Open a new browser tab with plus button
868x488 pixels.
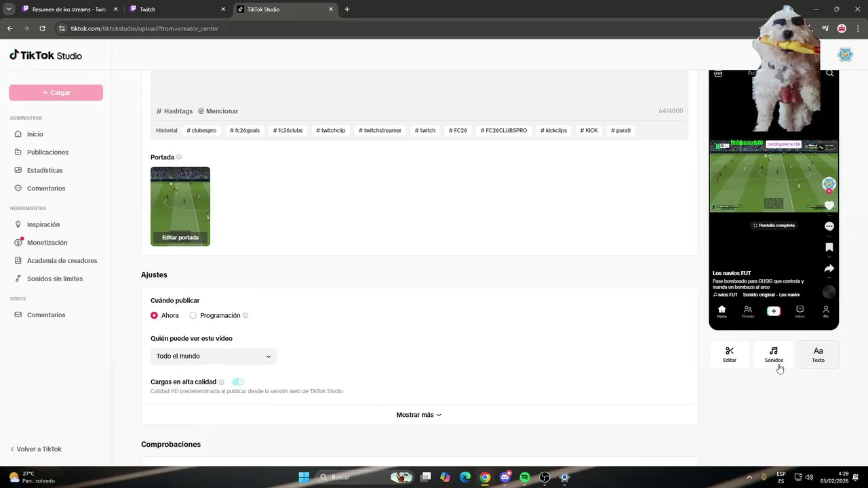[347, 9]
